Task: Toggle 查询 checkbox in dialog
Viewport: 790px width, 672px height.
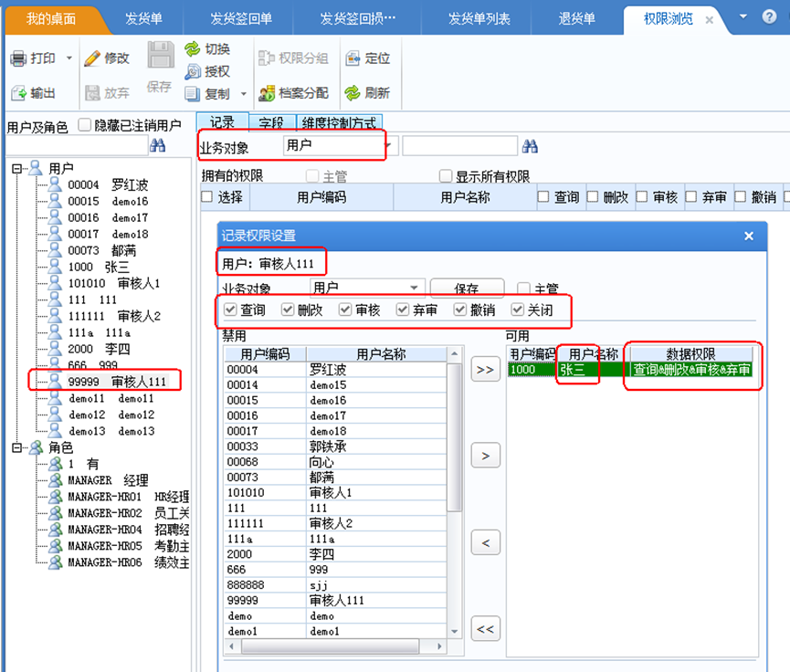Action: tap(230, 310)
